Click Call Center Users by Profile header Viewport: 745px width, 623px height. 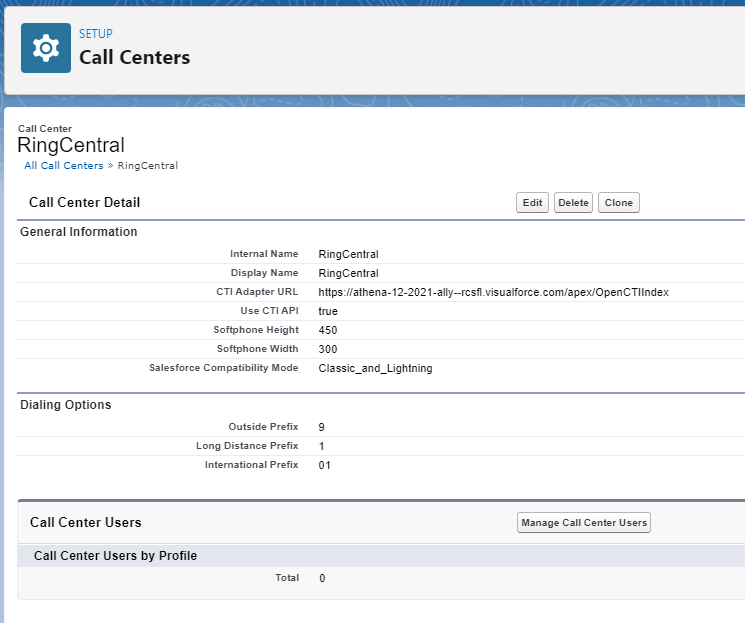(x=115, y=556)
